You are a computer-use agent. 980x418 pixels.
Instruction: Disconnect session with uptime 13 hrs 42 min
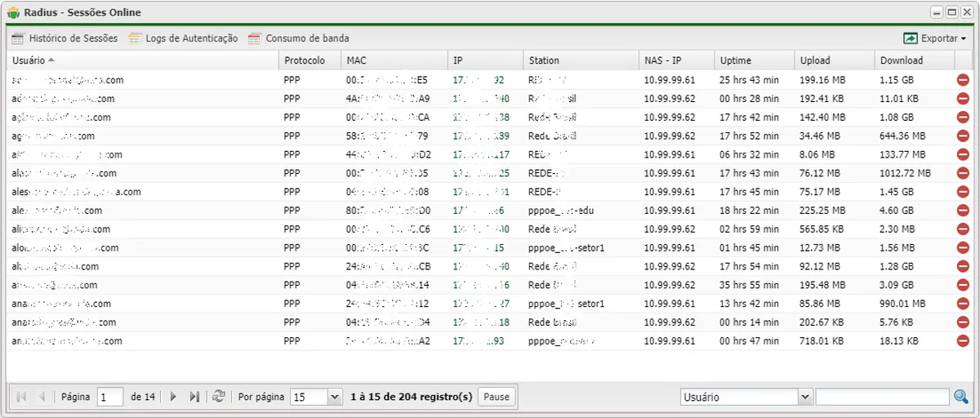(x=964, y=305)
